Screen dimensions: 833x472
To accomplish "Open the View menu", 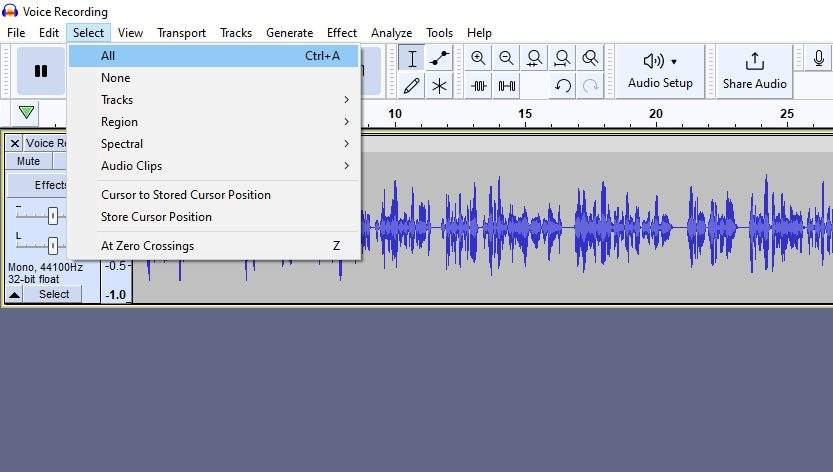I will pyautogui.click(x=130, y=33).
